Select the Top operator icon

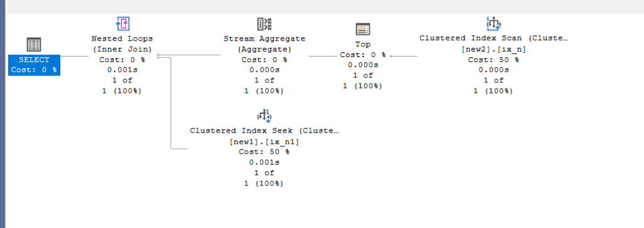click(363, 29)
